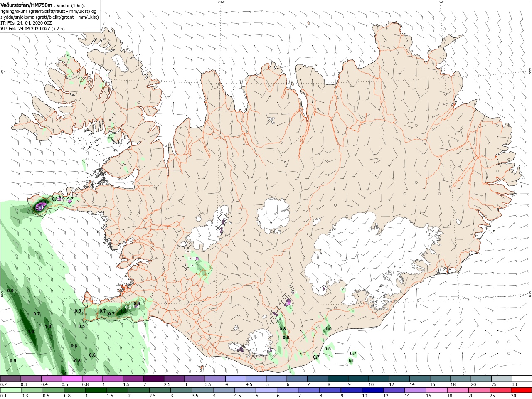Screen dimensions: 532x399
Task: Click the 'slydda/snjókoma' legend description line
Action: 49,17
